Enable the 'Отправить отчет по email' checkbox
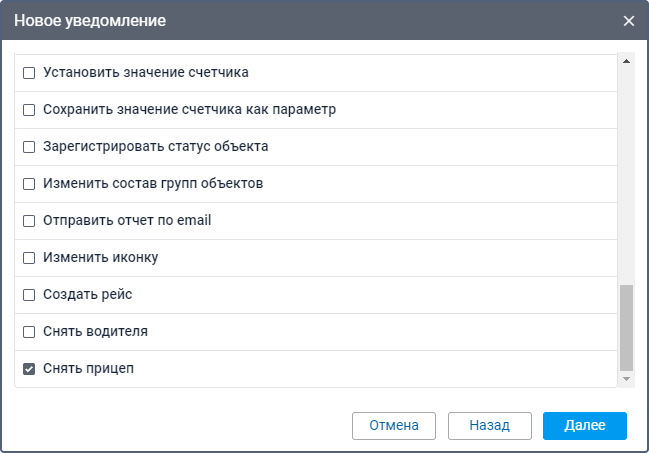 29,221
